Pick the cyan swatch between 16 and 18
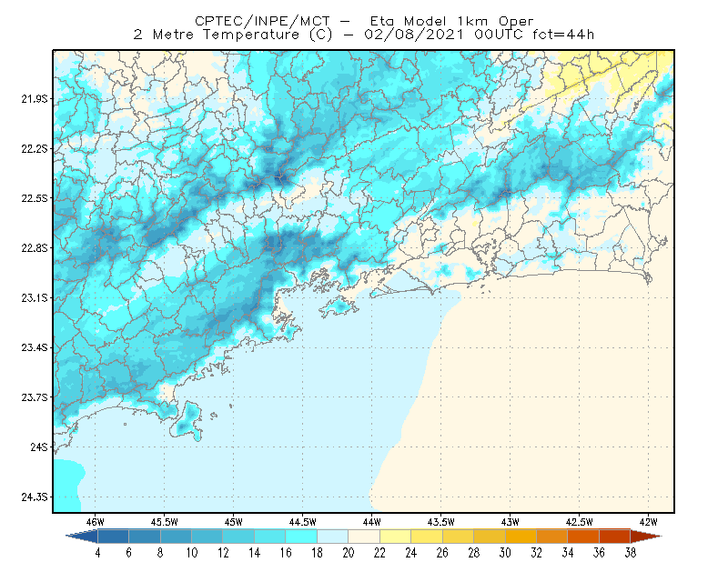 point(301,537)
